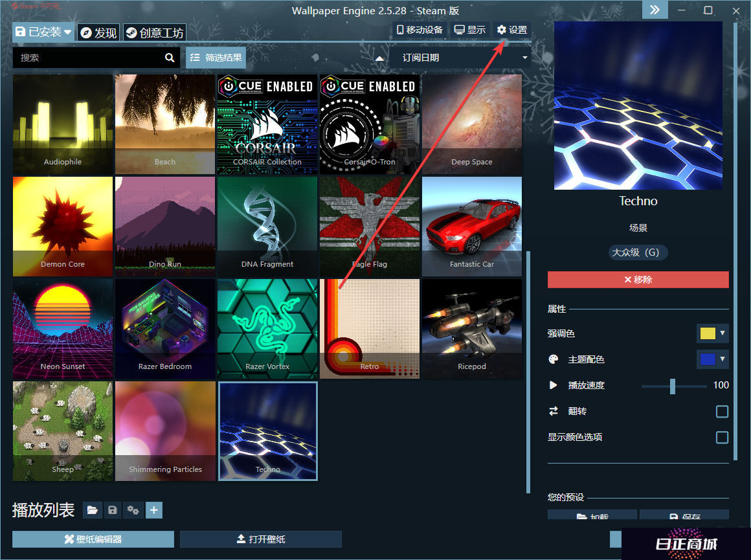Screen dimensions: 751x560
Task: Select the Ricepod wallpaper
Action: pos(472,329)
